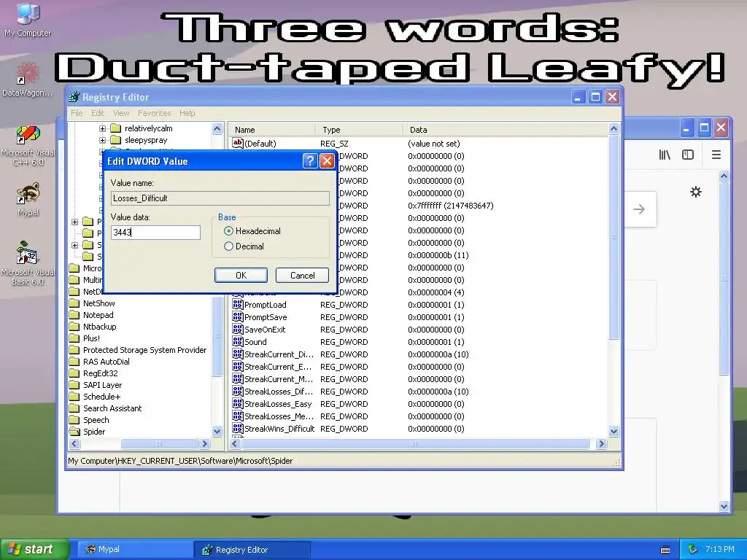Click the Value data input field
This screenshot has width=747, height=560.
(155, 233)
